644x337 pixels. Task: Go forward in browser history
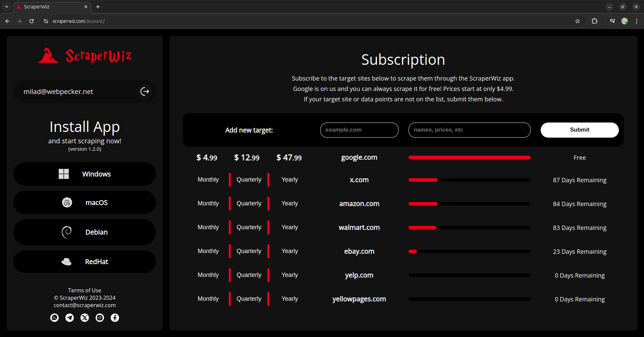coord(19,21)
